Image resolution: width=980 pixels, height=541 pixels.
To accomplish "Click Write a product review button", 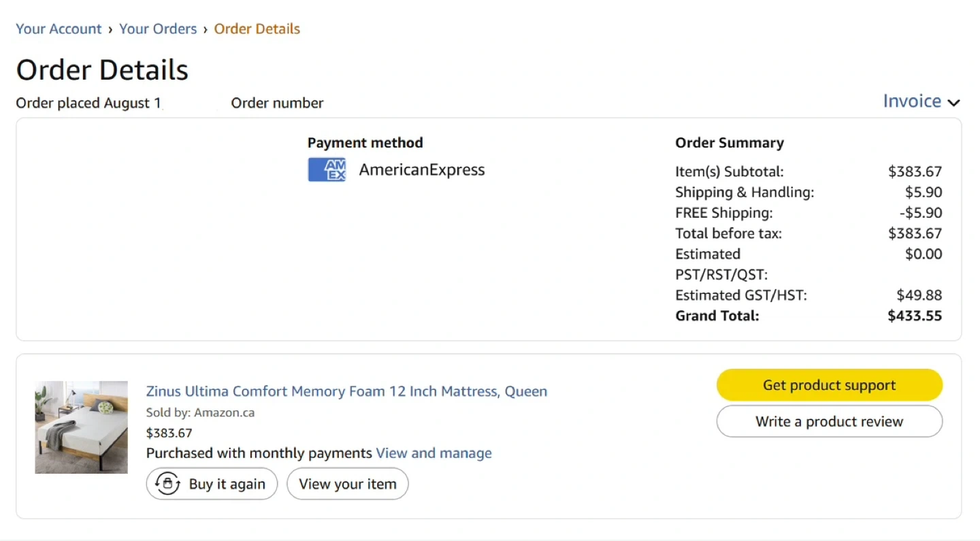I will tap(829, 421).
